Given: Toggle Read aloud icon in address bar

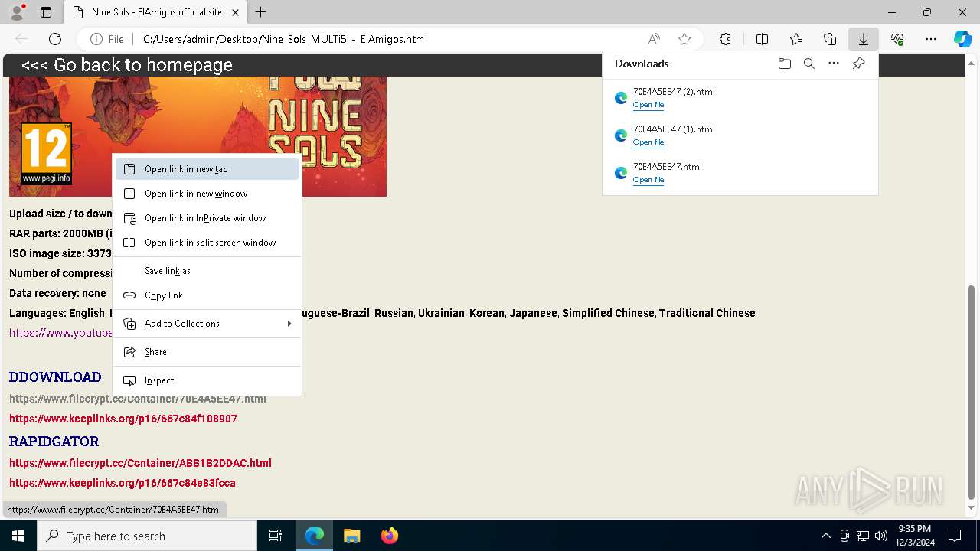Looking at the screenshot, I should click(654, 39).
